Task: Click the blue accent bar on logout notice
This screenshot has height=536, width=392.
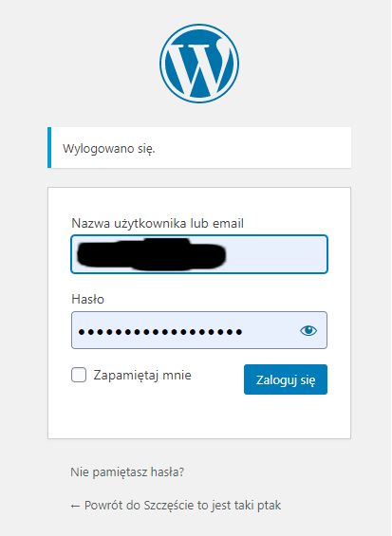Action: 49,148
